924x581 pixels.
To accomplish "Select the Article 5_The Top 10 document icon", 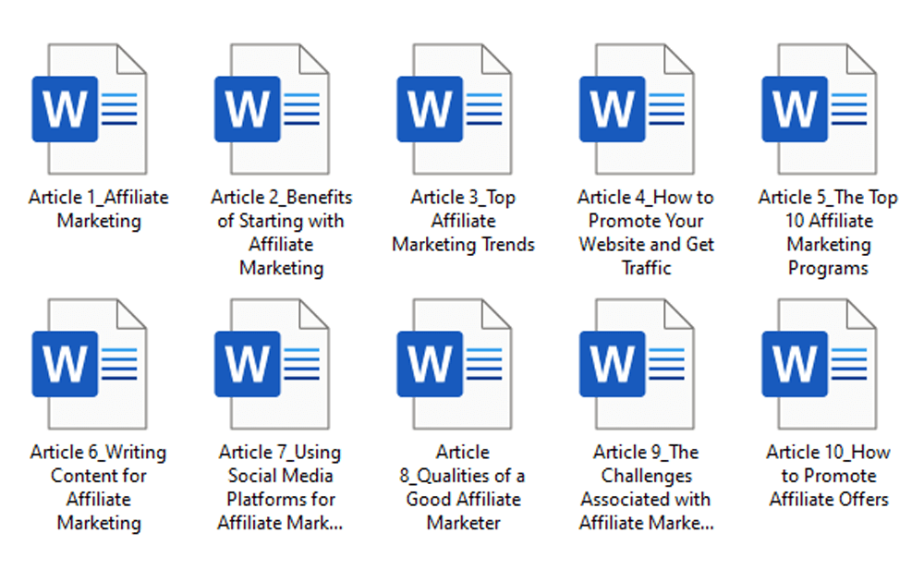I will [x=819, y=109].
